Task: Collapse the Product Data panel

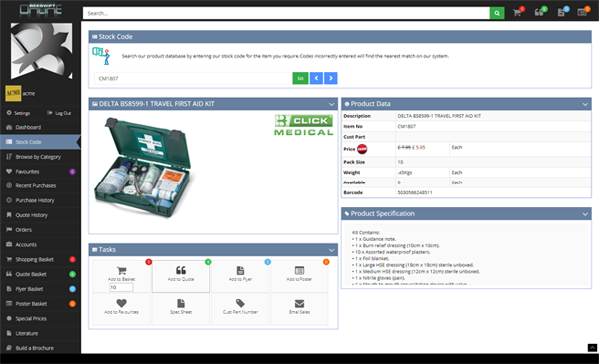Action: pos(585,104)
